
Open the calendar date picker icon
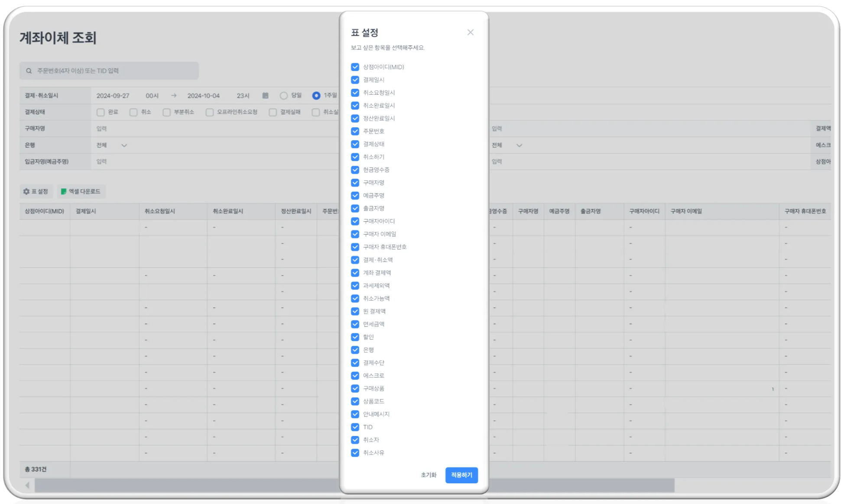coord(265,95)
